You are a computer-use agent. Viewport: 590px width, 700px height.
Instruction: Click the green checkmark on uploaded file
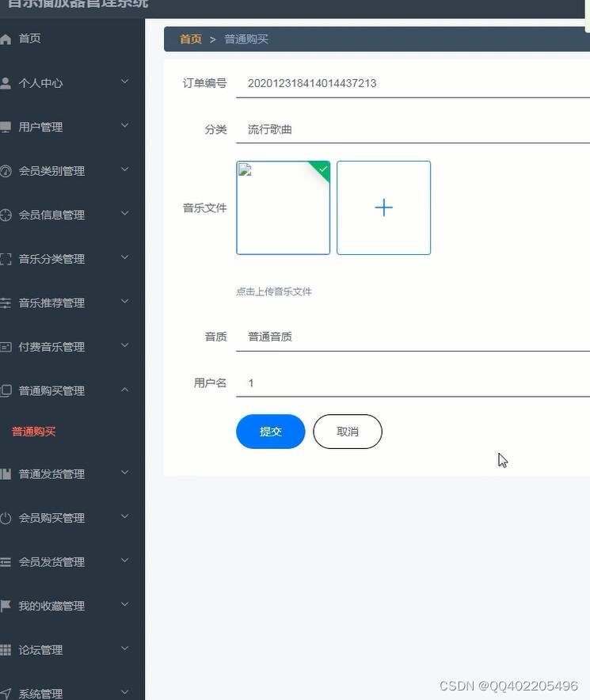[x=323, y=169]
